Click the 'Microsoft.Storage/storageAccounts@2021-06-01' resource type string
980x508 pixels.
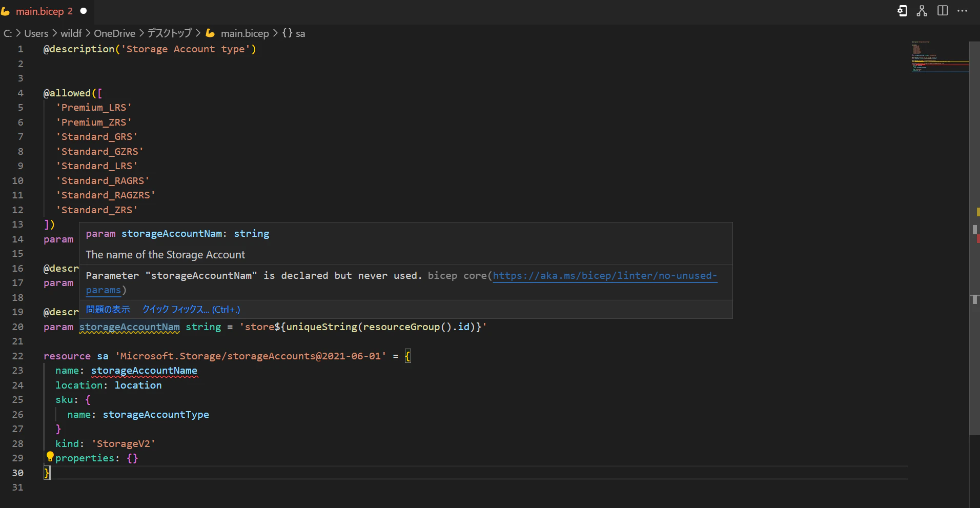(x=251, y=356)
